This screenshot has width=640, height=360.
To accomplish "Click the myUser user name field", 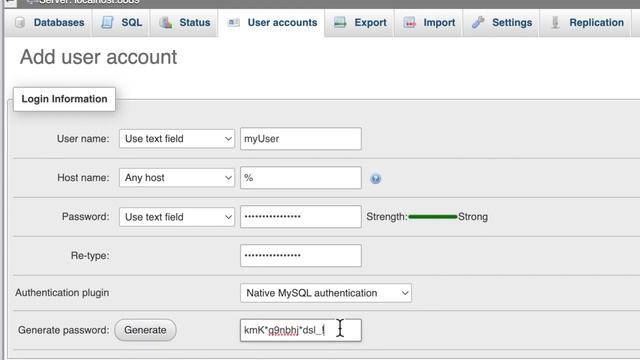I will coord(301,139).
